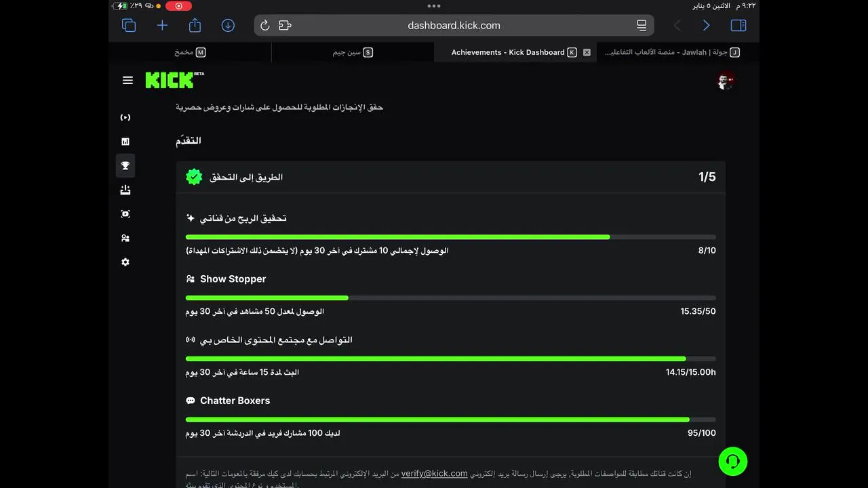Screen dimensions: 868x488
Task: Go forward in Safari history
Action: click(707, 25)
